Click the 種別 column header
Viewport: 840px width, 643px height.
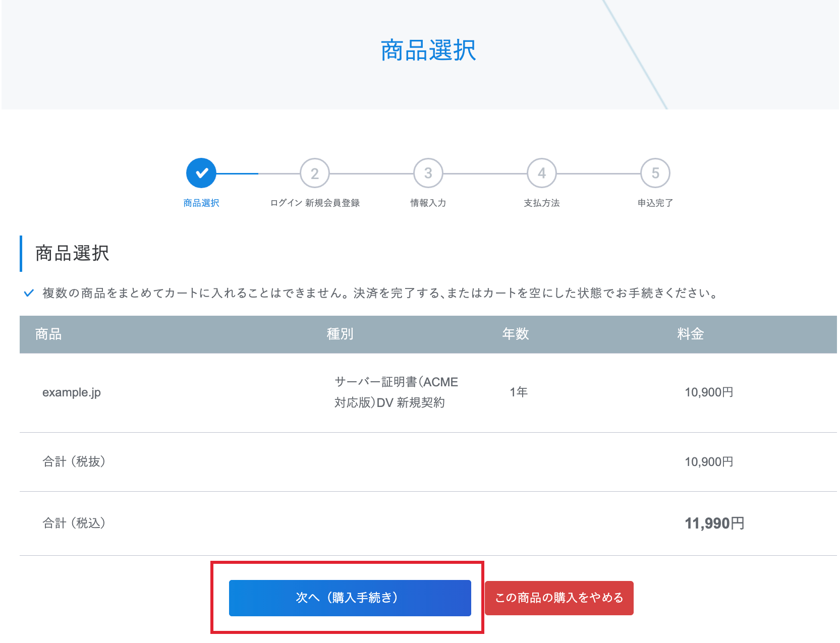(x=340, y=334)
